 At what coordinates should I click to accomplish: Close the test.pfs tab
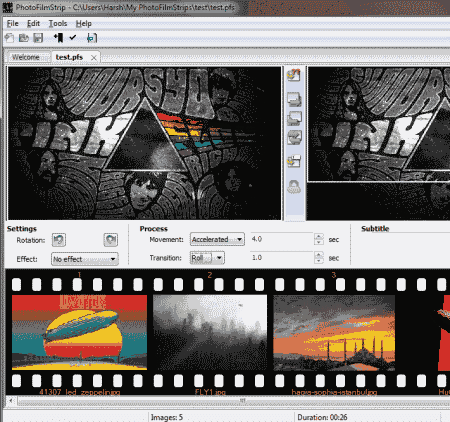click(94, 58)
